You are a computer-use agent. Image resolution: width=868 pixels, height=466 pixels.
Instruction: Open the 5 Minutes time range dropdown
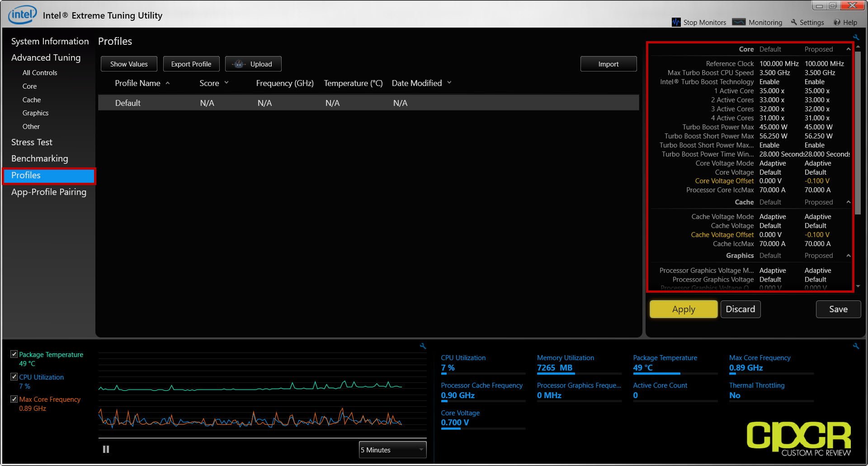click(x=392, y=450)
